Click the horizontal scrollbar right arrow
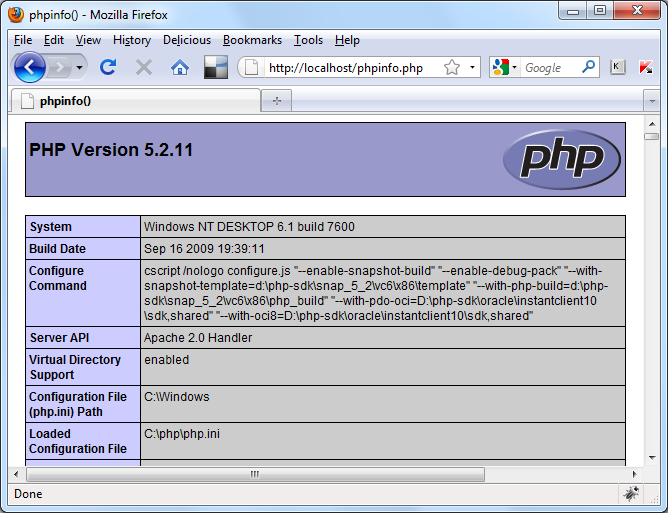 (x=634, y=474)
